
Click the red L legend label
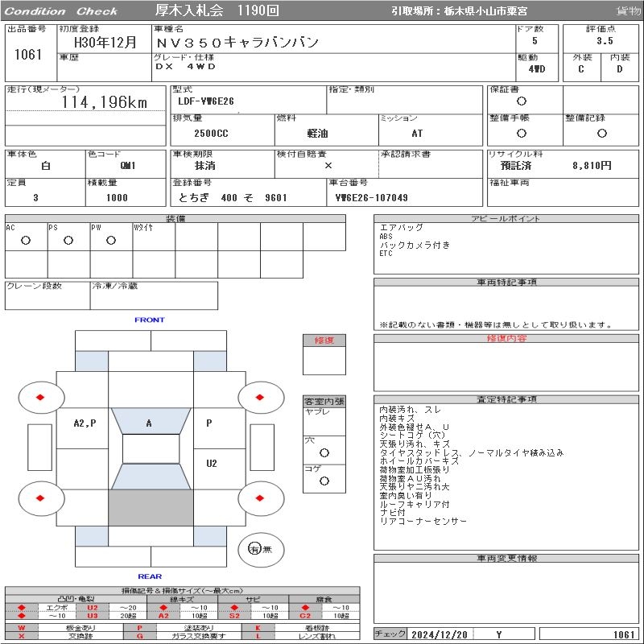(258, 636)
